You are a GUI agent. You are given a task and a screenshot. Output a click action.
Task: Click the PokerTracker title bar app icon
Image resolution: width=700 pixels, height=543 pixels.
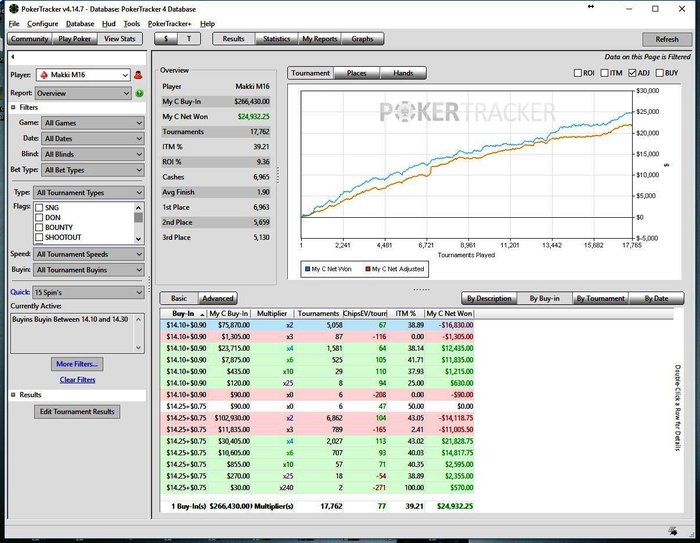click(x=14, y=9)
